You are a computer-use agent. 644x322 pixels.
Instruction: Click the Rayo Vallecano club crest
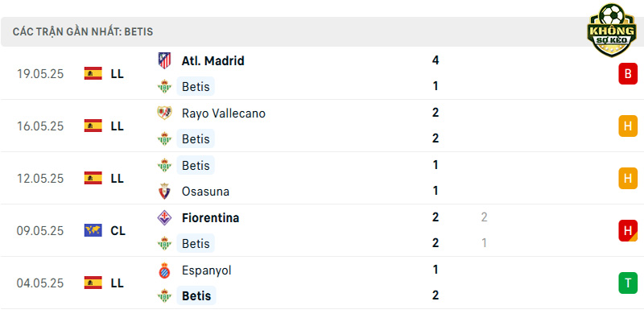[x=164, y=113]
